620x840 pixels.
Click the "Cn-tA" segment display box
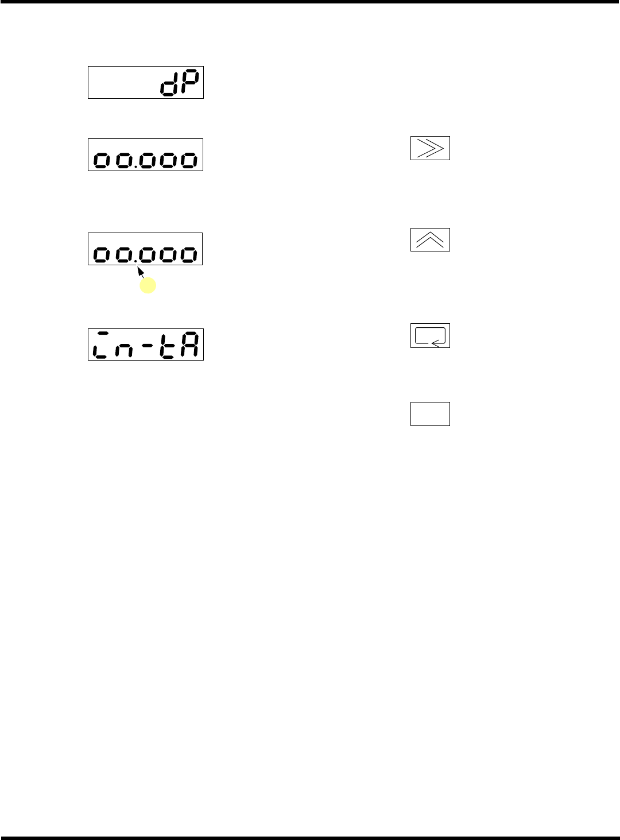(x=146, y=344)
